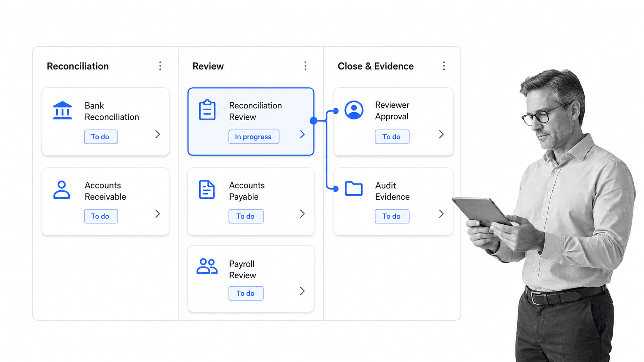Expand the Reviewer Approval card chevron
644x362 pixels.
point(441,134)
